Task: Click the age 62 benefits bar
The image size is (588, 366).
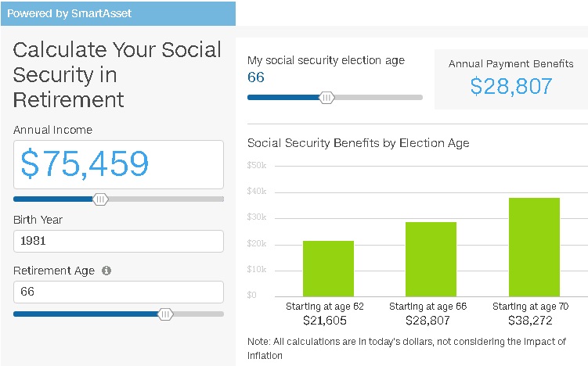Action: point(328,268)
